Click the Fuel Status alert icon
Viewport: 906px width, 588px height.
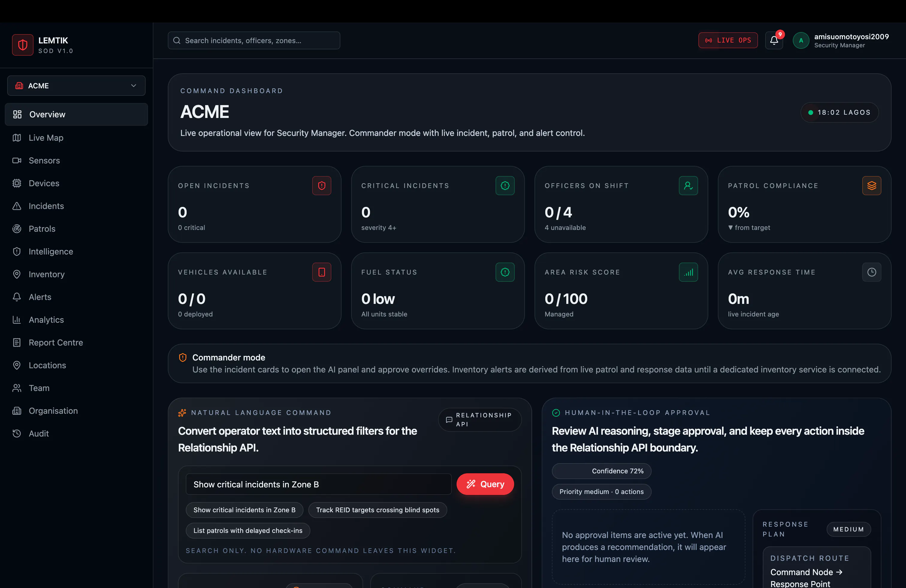point(505,272)
